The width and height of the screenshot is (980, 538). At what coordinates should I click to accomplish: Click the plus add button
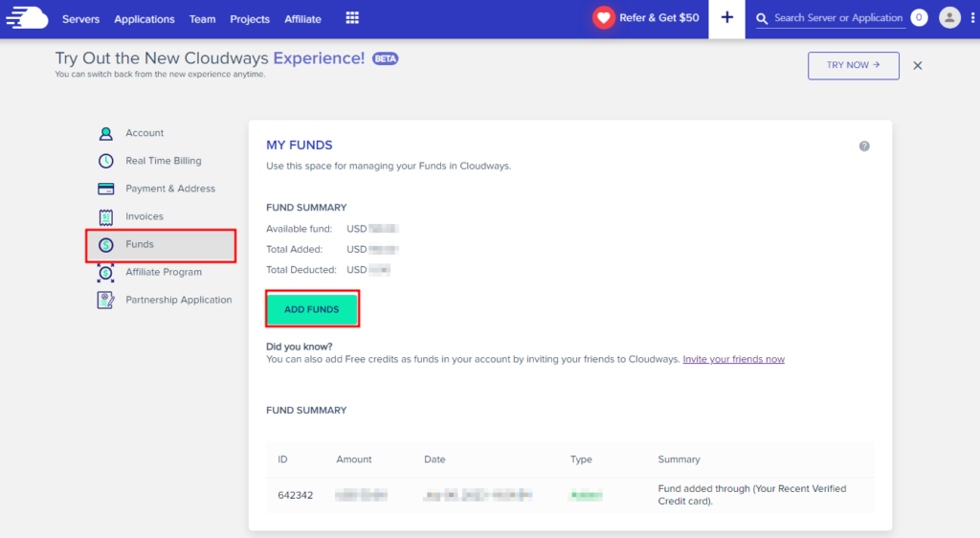pyautogui.click(x=727, y=18)
